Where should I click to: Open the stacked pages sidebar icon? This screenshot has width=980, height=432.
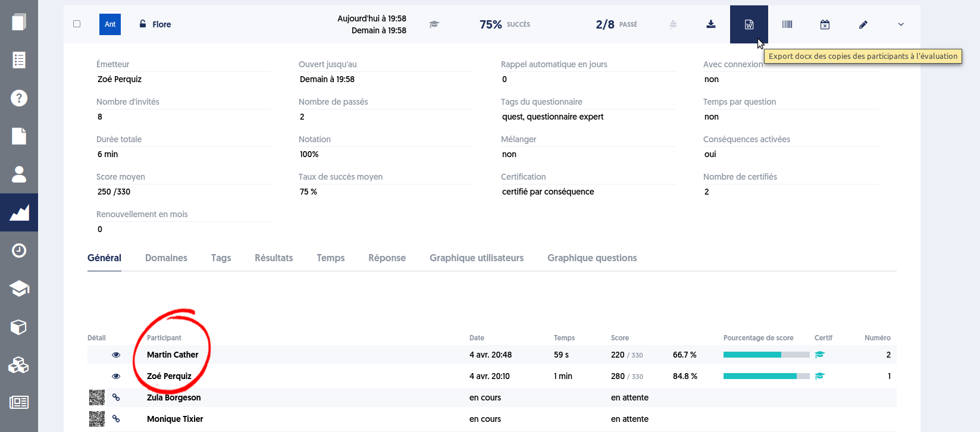pos(19,22)
